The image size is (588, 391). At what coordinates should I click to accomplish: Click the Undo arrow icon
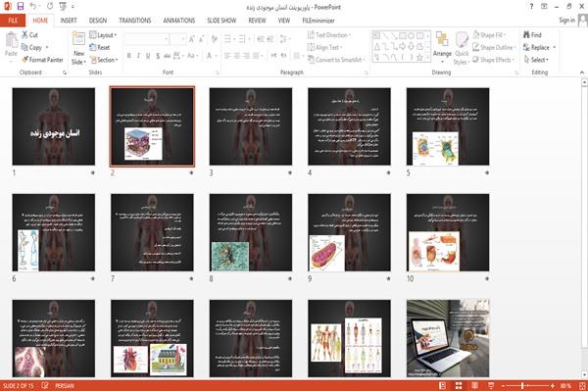(x=33, y=6)
